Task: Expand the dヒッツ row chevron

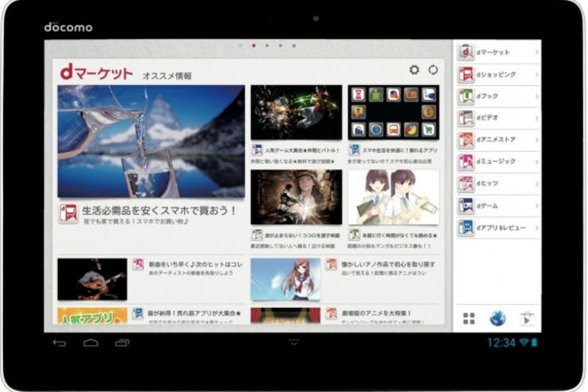Action: (x=536, y=184)
